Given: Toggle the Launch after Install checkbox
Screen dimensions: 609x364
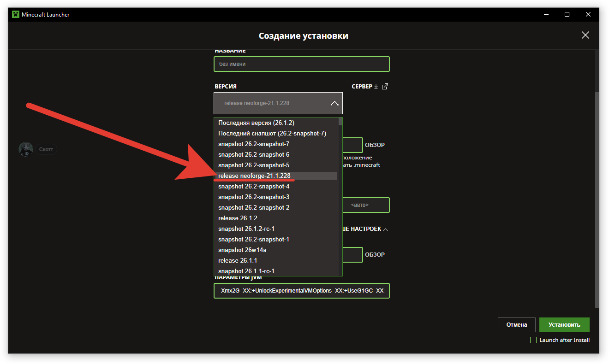Looking at the screenshot, I should coord(533,340).
